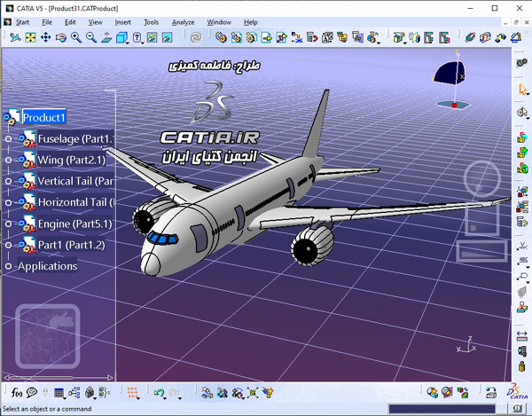
Task: Click the Measure Between icon
Action: coord(522,336)
